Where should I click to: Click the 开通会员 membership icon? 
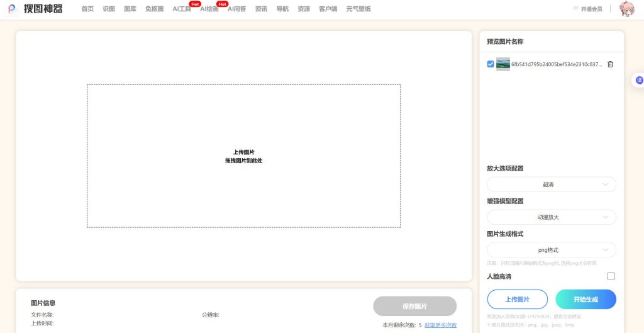click(x=576, y=9)
